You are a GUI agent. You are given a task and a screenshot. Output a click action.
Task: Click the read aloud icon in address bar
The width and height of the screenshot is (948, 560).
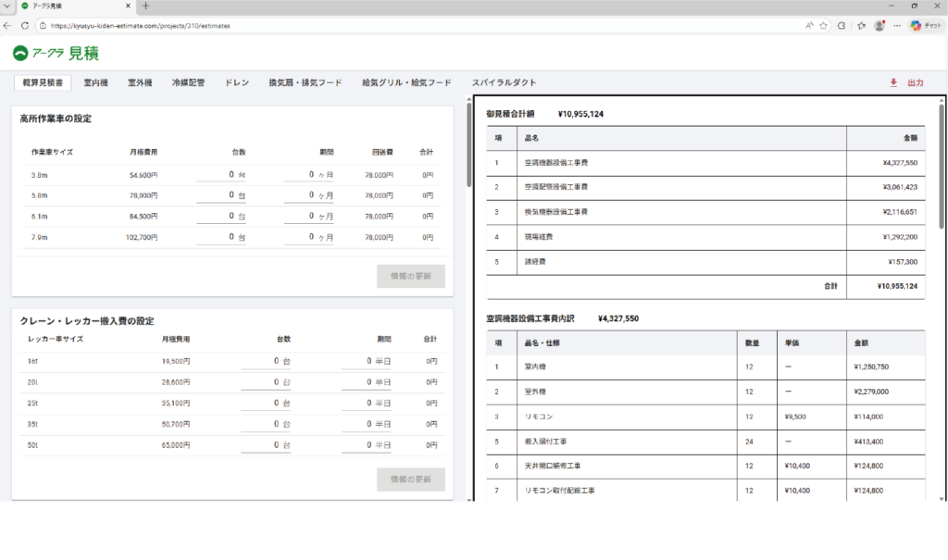click(x=808, y=26)
